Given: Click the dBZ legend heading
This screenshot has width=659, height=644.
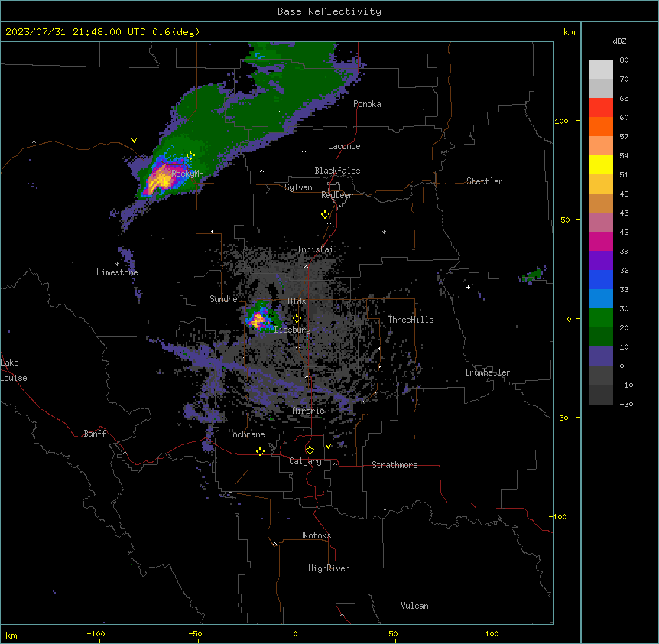Looking at the screenshot, I should tap(619, 41).
